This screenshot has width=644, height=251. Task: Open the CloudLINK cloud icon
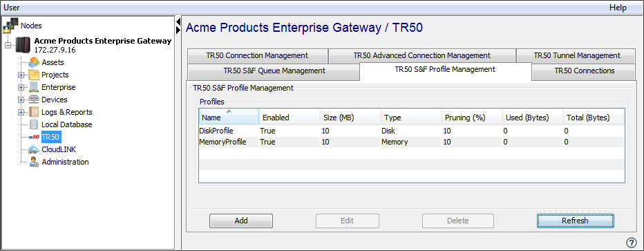tap(34, 149)
